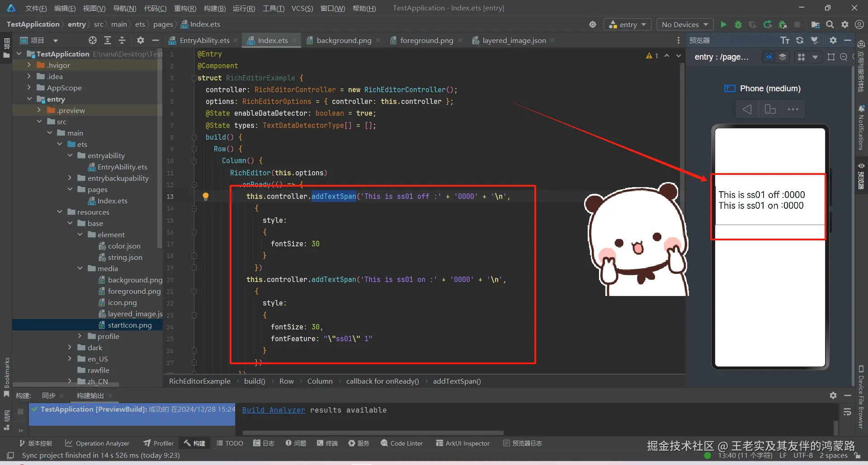Start debugging the application
This screenshot has width=868, height=465.
pyautogui.click(x=738, y=24)
